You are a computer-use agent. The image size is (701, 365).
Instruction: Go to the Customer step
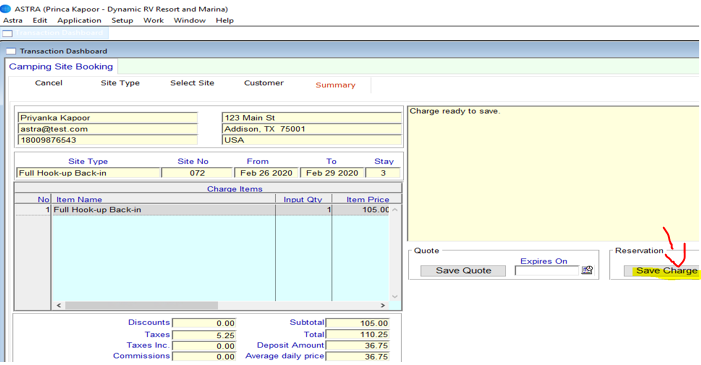264,83
